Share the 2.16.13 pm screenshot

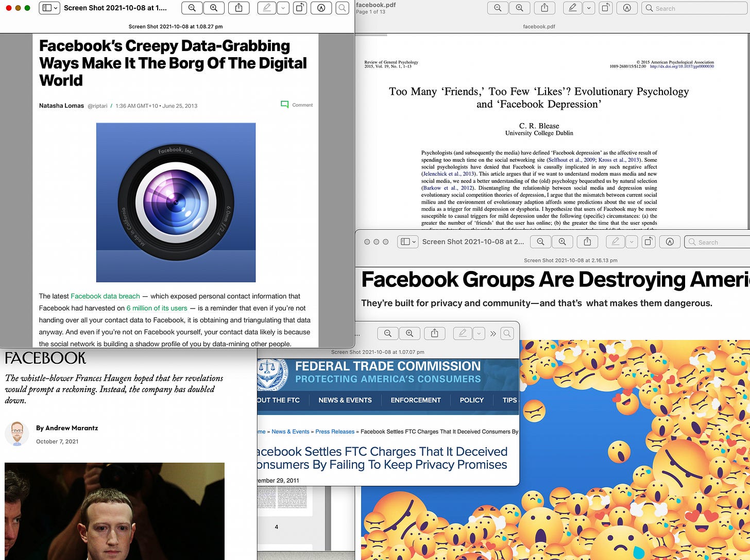[x=587, y=242]
